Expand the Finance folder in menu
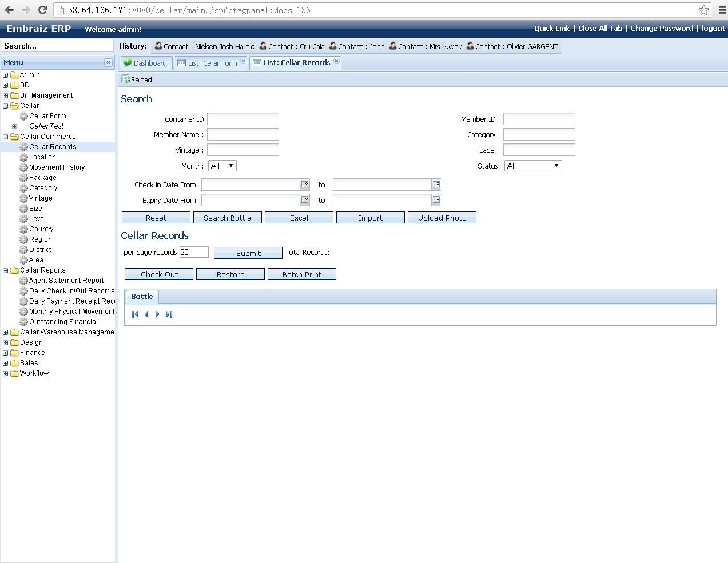The image size is (728, 563). pyautogui.click(x=6, y=353)
